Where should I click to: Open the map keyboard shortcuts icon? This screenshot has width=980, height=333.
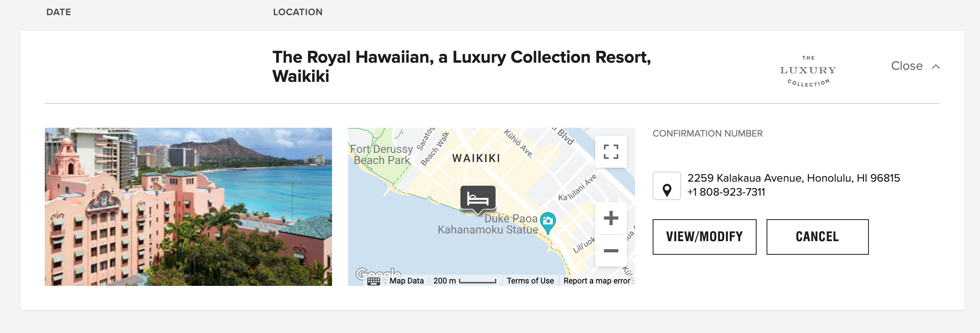tap(373, 281)
